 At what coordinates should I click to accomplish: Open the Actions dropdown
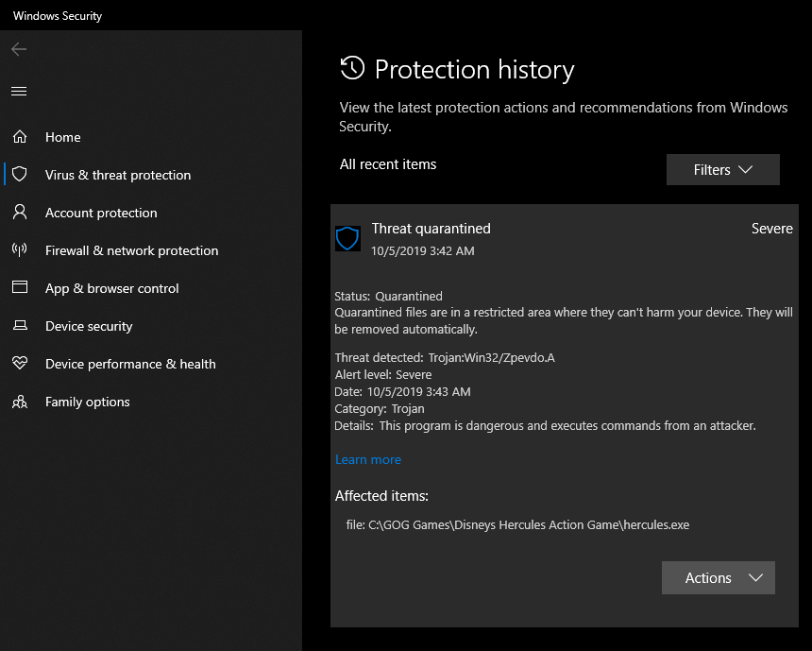click(719, 578)
